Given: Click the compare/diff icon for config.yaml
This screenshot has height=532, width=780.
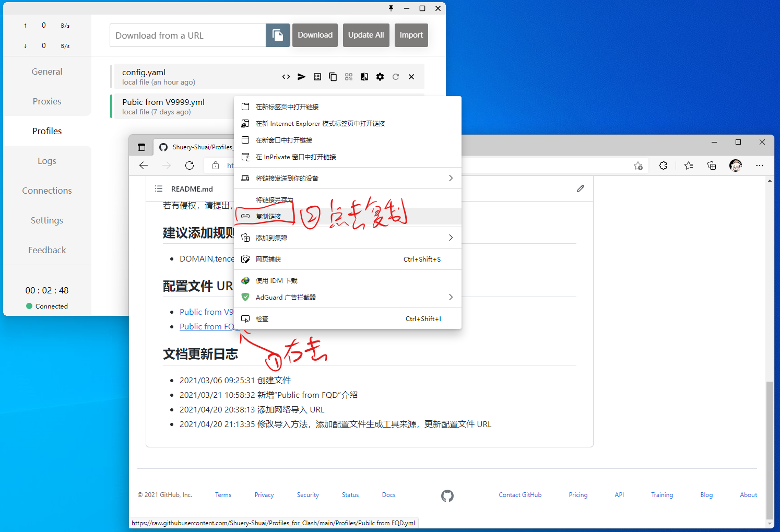Looking at the screenshot, I should click(364, 77).
